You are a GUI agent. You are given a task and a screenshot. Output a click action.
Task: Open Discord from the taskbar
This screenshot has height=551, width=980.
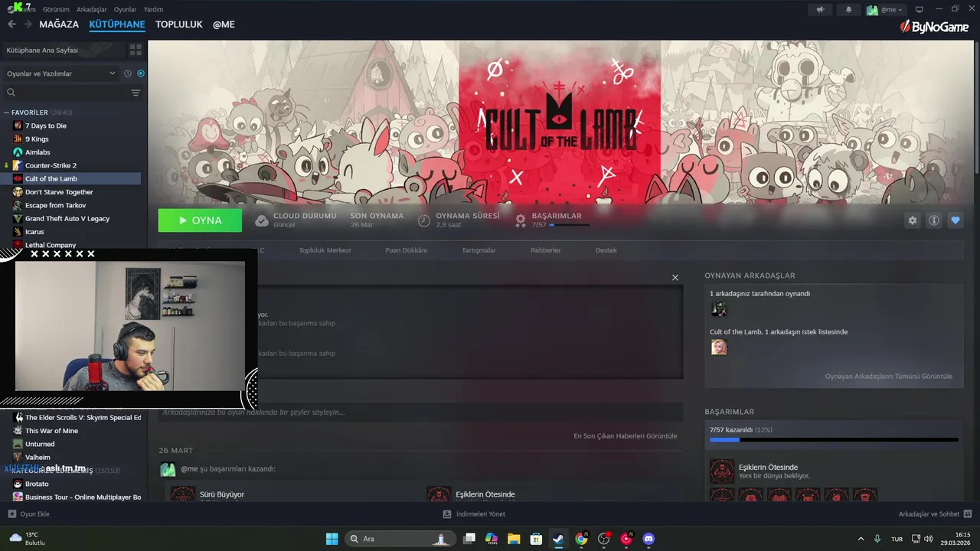[649, 539]
